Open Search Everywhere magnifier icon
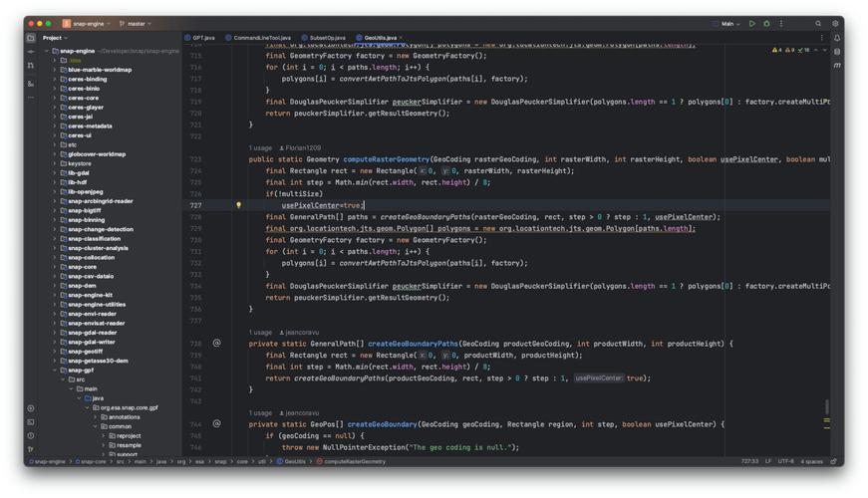The width and height of the screenshot is (868, 498). 818,24
